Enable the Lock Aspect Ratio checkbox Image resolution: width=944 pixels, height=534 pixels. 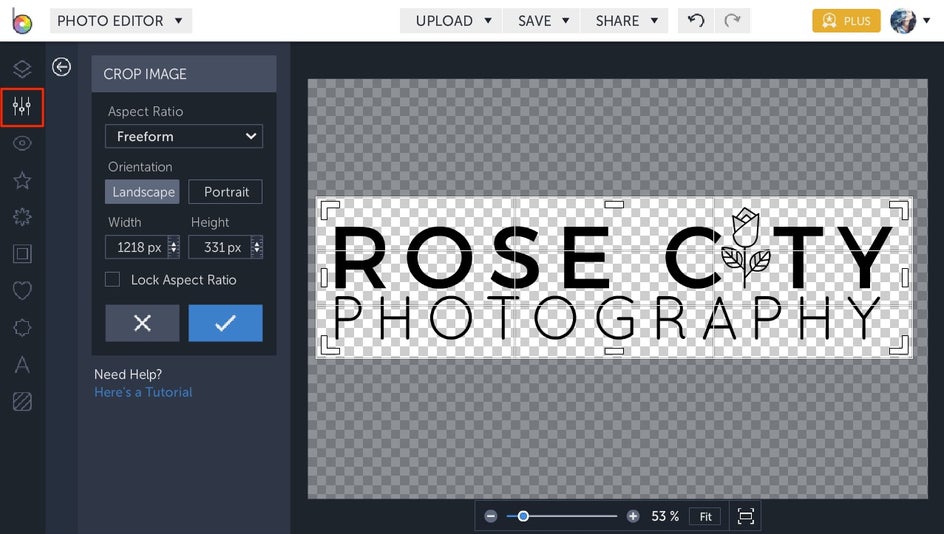click(113, 280)
